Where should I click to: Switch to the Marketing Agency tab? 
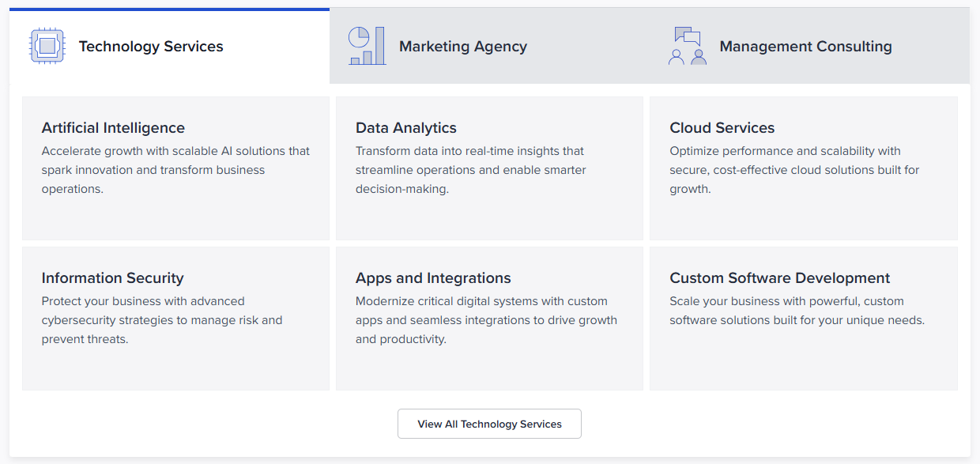point(462,47)
